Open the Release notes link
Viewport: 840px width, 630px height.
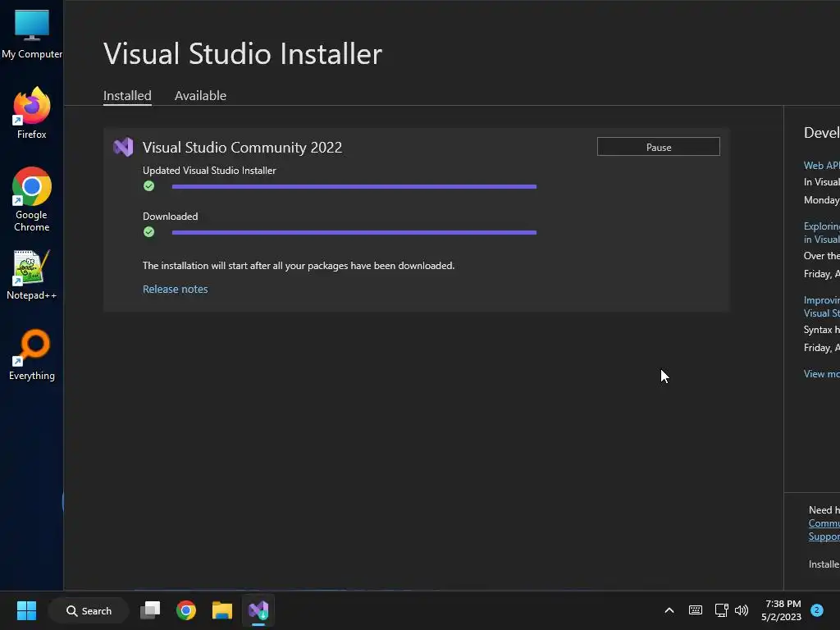[176, 290]
